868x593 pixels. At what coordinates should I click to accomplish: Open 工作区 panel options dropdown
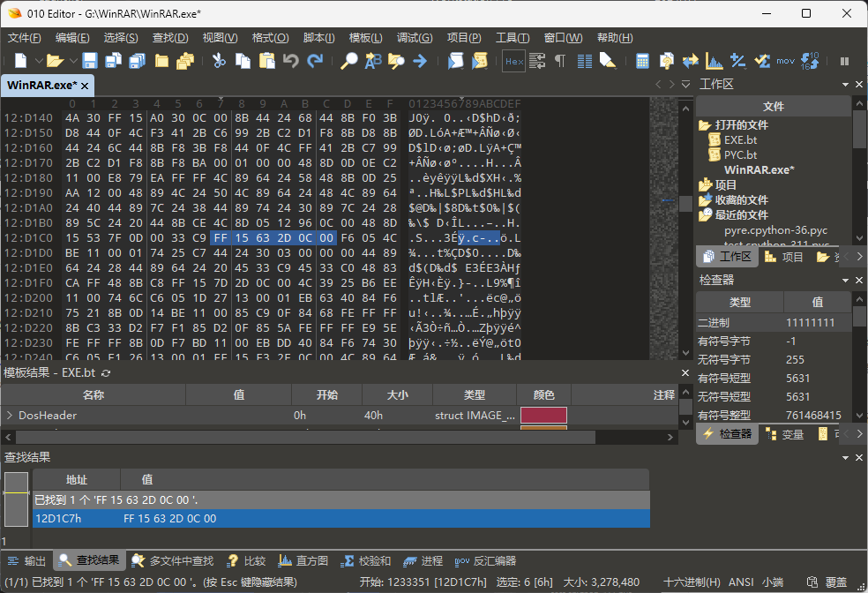845,84
